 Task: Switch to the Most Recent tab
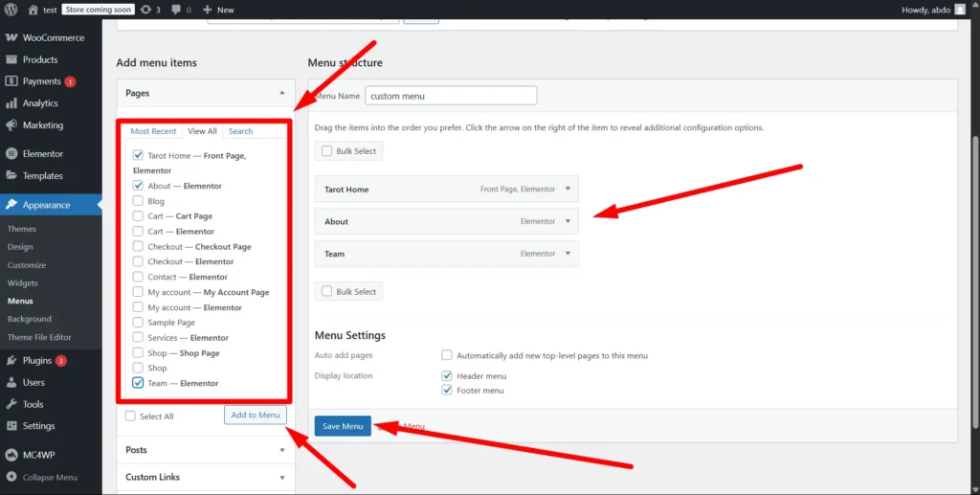tap(153, 131)
